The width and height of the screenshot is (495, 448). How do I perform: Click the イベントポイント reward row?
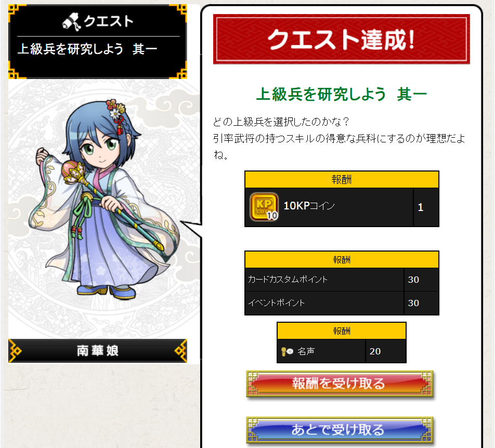[x=342, y=303]
